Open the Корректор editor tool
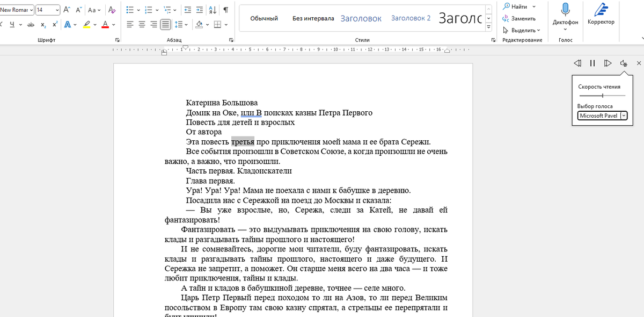 [601, 14]
